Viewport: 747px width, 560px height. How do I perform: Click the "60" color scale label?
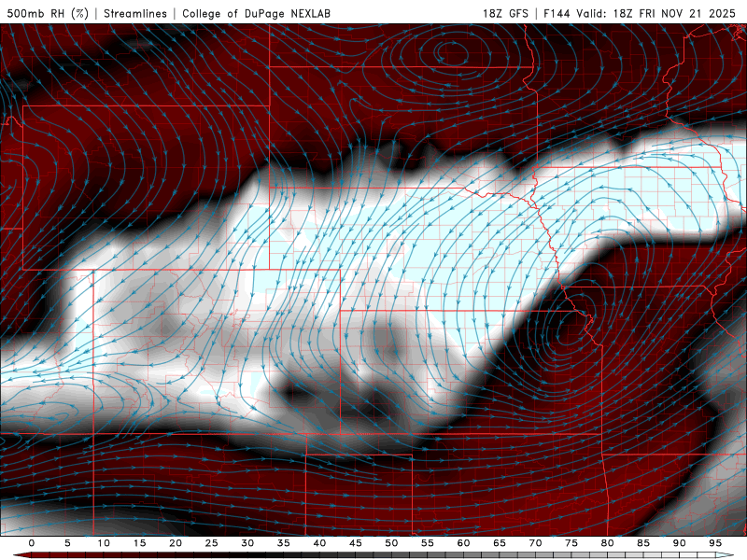tap(463, 543)
